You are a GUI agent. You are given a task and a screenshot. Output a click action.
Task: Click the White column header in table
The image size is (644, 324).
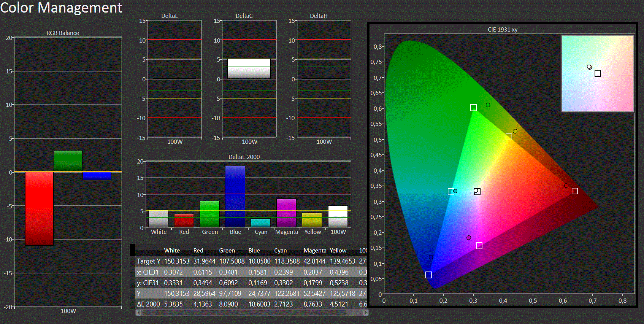[x=172, y=251]
